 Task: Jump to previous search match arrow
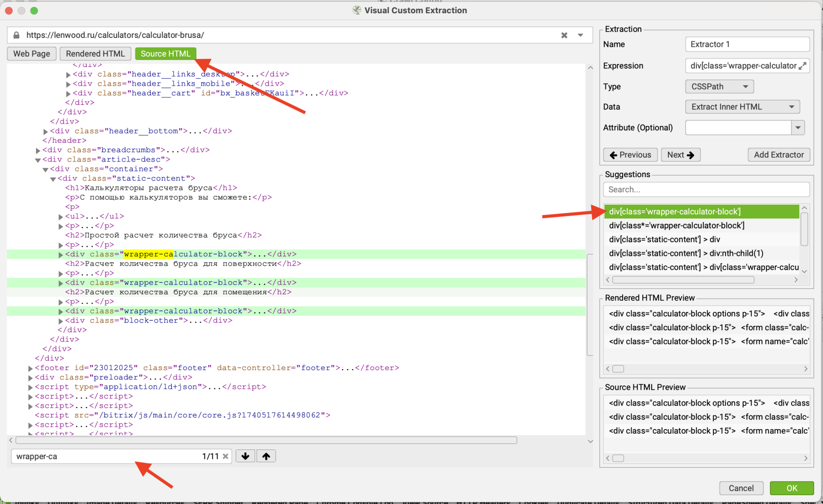point(266,456)
